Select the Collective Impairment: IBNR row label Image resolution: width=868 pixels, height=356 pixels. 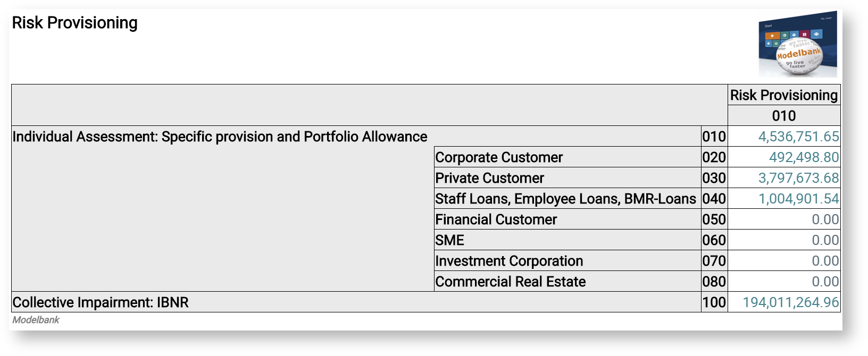point(101,302)
